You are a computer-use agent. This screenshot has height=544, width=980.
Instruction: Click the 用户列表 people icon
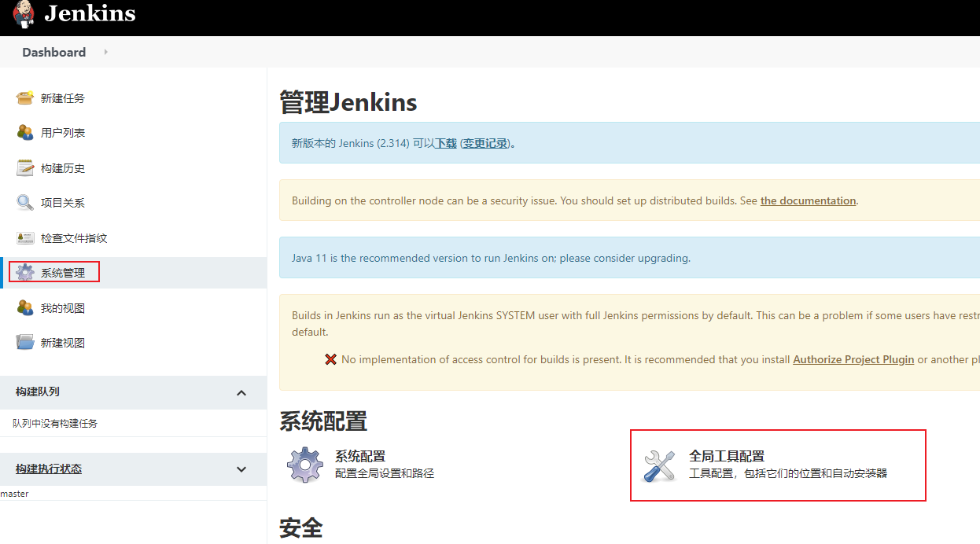click(x=25, y=133)
